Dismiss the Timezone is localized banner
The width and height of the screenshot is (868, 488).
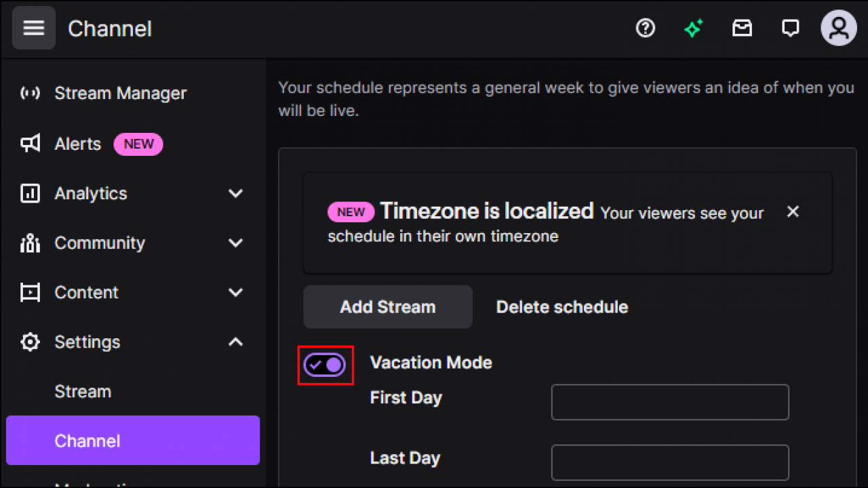pyautogui.click(x=793, y=211)
